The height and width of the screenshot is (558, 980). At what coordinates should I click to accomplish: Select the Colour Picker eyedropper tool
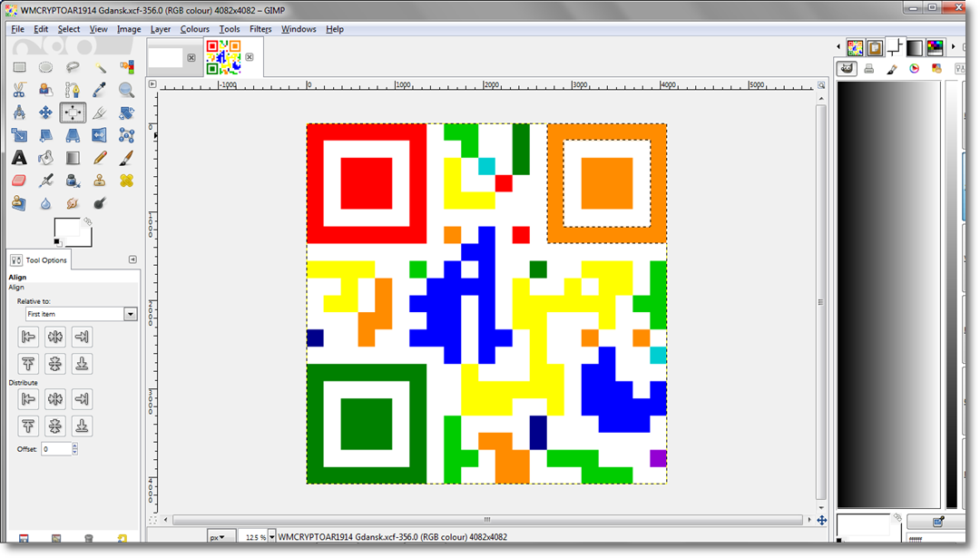100,90
